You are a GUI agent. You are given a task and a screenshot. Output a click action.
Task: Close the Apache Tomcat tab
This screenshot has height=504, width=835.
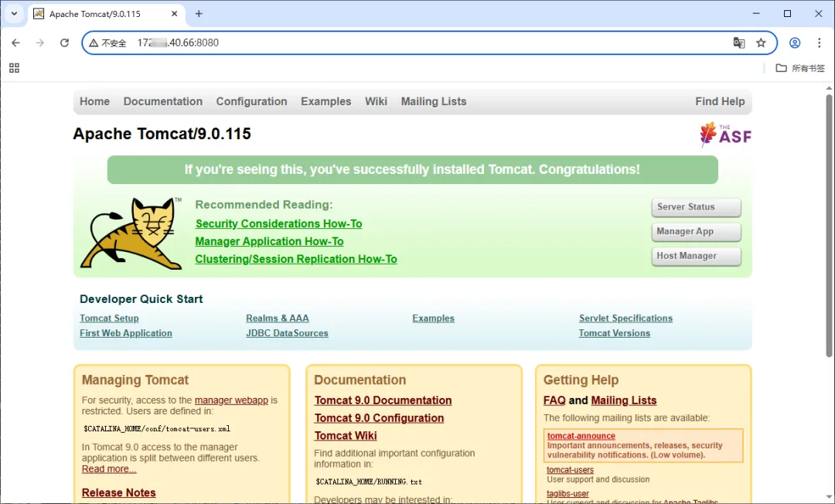click(x=174, y=14)
